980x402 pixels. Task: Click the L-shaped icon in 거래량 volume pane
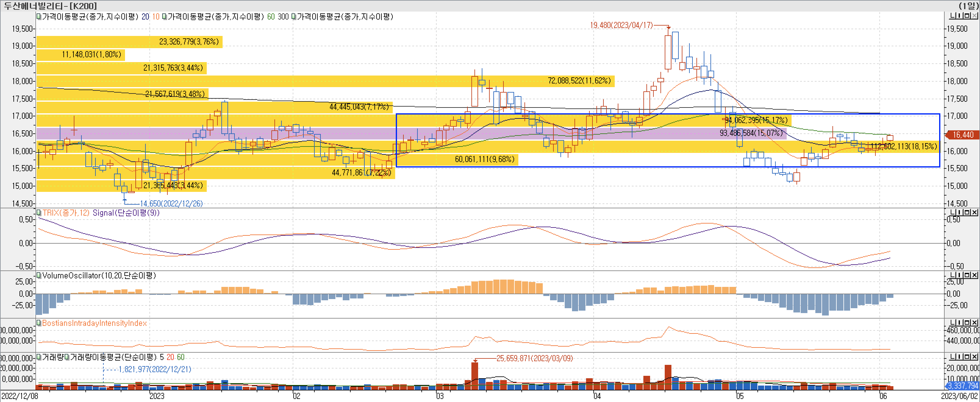[x=953, y=356]
